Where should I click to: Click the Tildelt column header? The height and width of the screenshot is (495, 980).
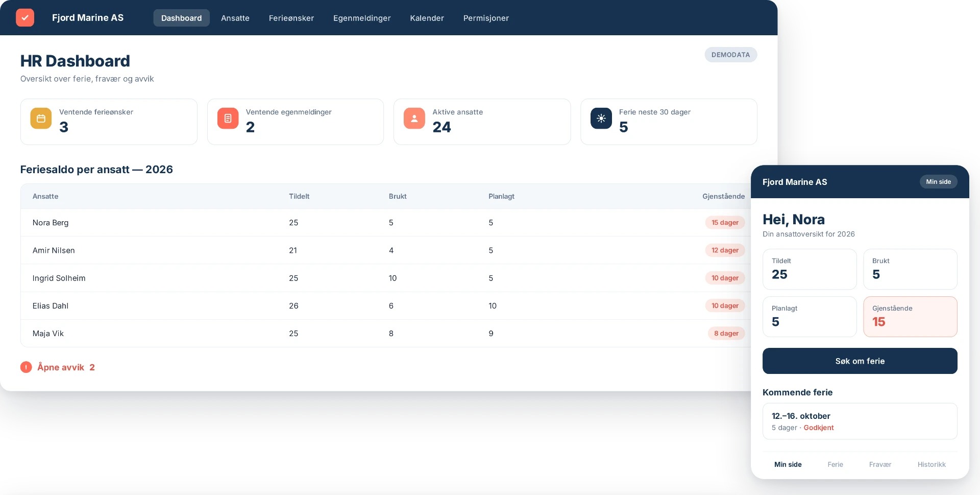[x=299, y=196]
